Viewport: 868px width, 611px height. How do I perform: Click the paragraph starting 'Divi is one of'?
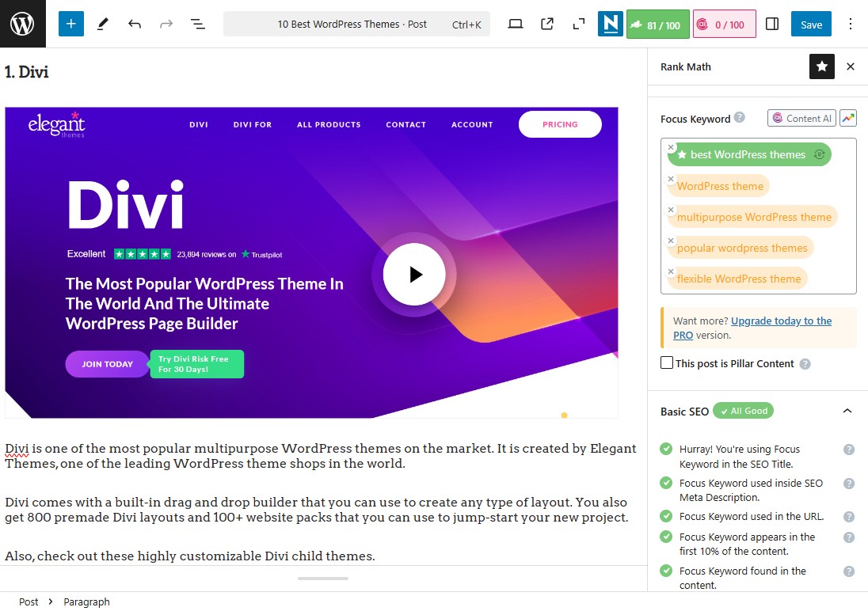click(x=321, y=456)
